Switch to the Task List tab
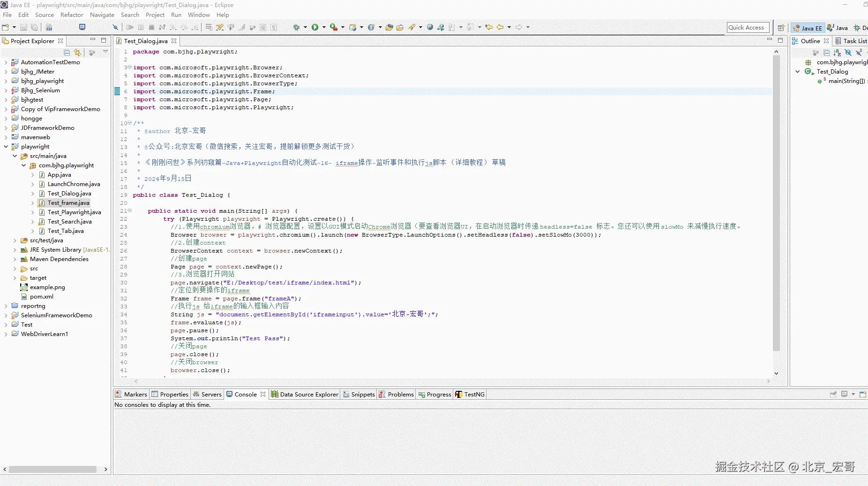 click(851, 41)
